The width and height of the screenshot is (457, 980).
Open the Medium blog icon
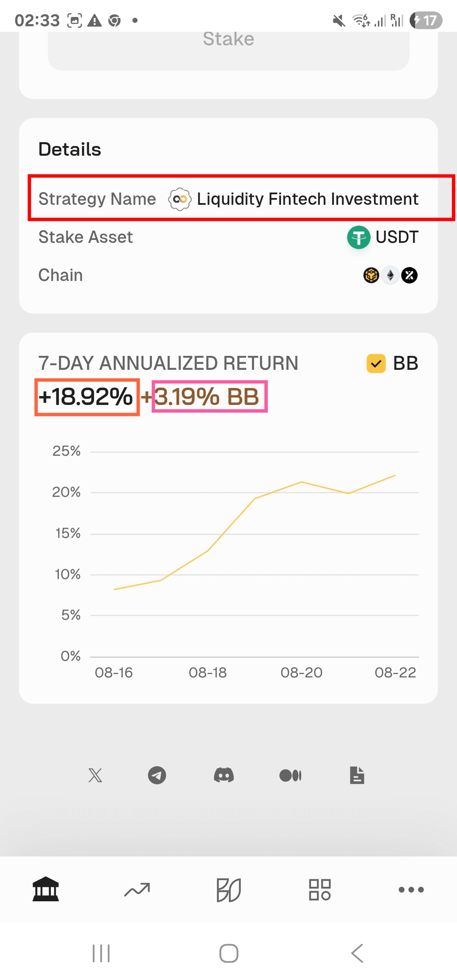point(290,776)
